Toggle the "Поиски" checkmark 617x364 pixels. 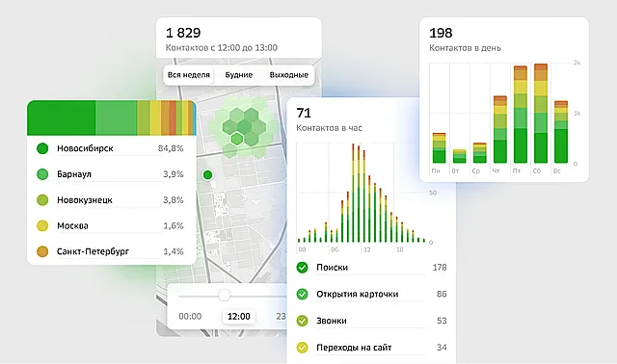click(x=302, y=268)
